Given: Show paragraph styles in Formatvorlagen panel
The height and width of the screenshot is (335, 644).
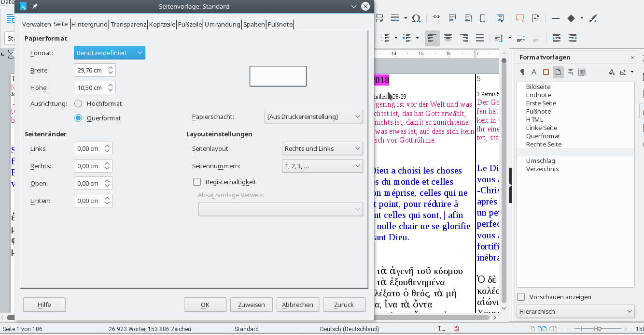Looking at the screenshot, I should [x=522, y=72].
